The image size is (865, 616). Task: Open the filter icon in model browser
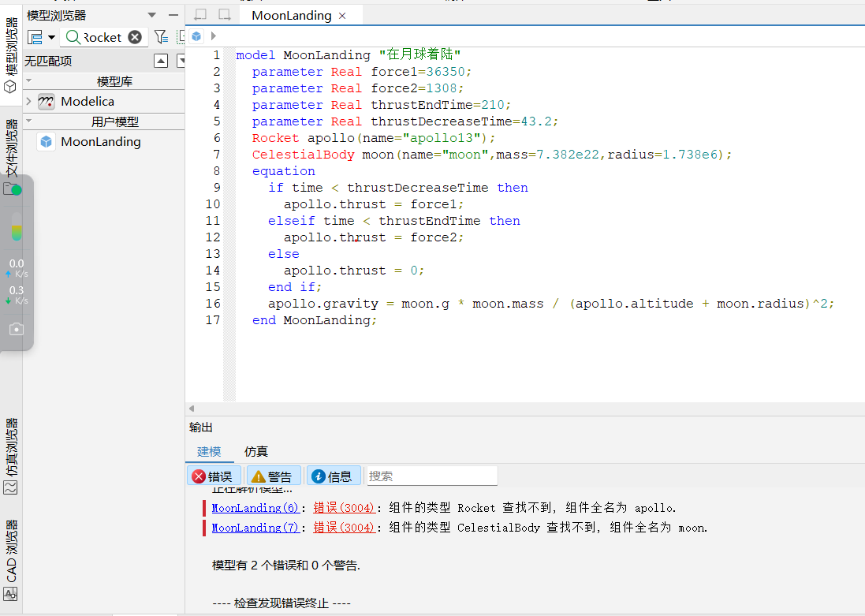[161, 37]
